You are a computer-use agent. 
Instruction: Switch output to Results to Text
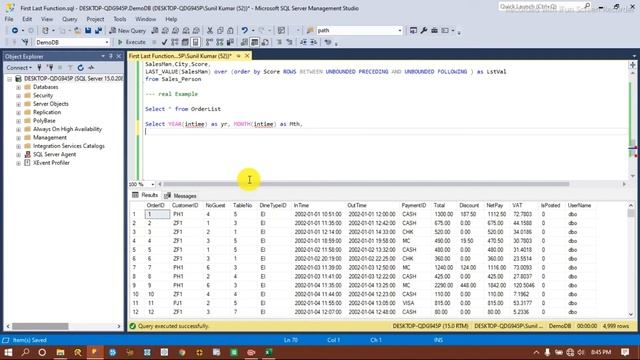pyautogui.click(x=244, y=42)
